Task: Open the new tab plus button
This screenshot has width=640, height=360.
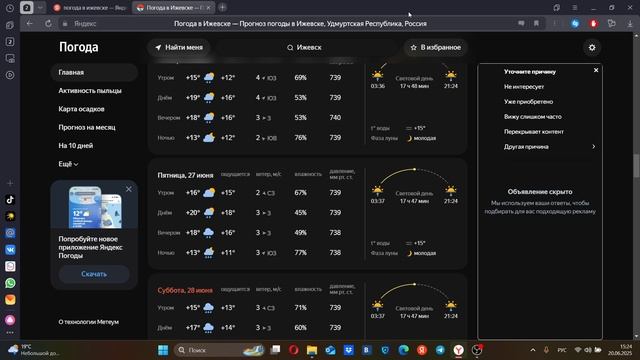Action: pyautogui.click(x=222, y=7)
